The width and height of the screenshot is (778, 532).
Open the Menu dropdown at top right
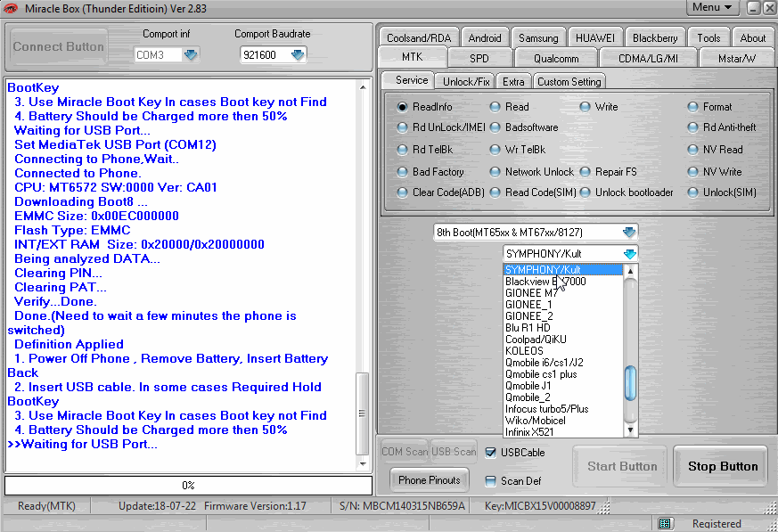coord(712,7)
